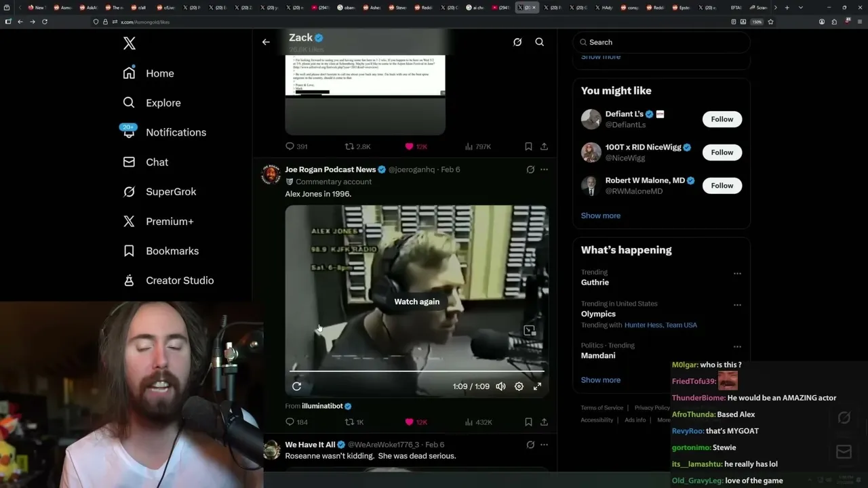This screenshot has height=488, width=868.
Task: Open more options for Guthrie trend
Action: pyautogui.click(x=737, y=274)
